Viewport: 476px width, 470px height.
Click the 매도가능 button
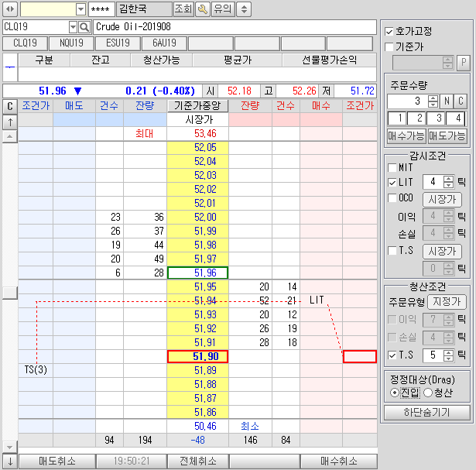(x=447, y=136)
